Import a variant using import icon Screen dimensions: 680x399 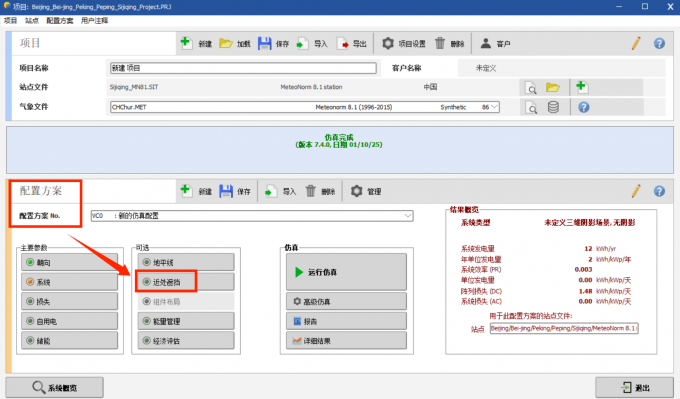(271, 191)
